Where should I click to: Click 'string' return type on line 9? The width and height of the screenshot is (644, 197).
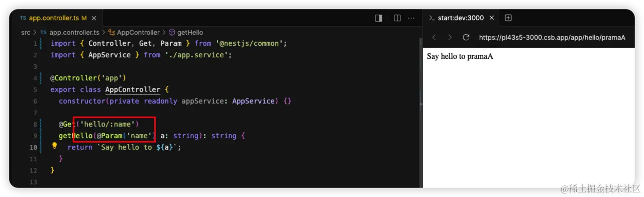224,136
